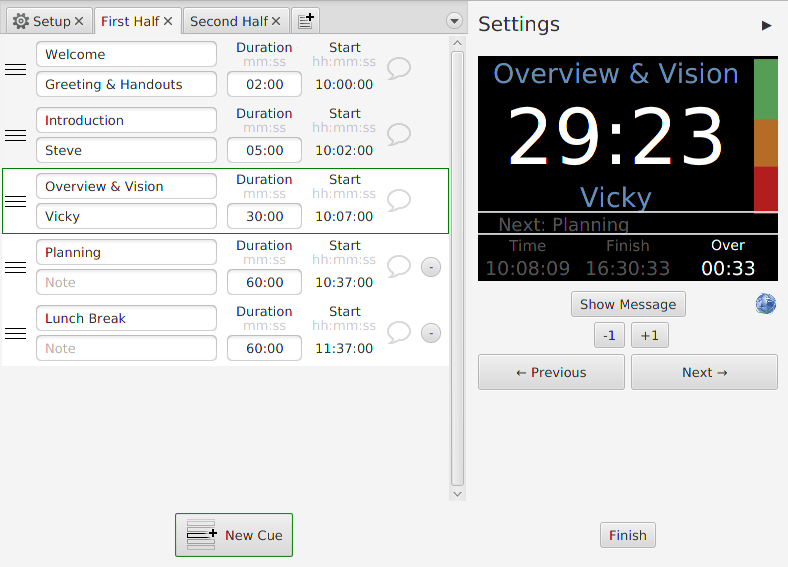Image resolution: width=788 pixels, height=567 pixels.
Task: Remove the Lunch Break cue with minus button
Action: 431,333
